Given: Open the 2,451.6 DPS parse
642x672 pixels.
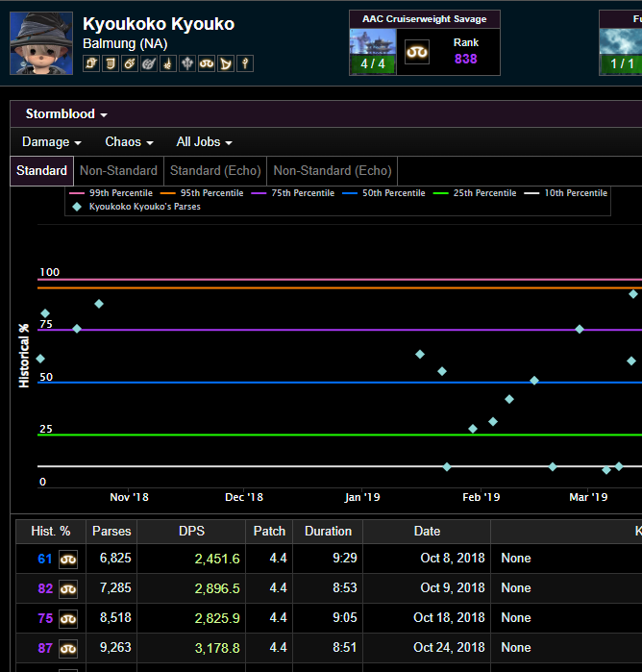Looking at the screenshot, I should point(217,559).
